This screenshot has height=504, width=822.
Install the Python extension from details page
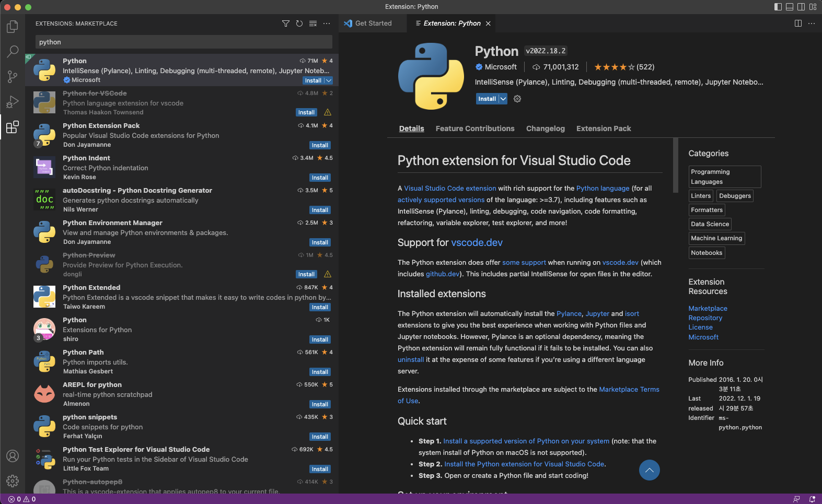tap(487, 99)
